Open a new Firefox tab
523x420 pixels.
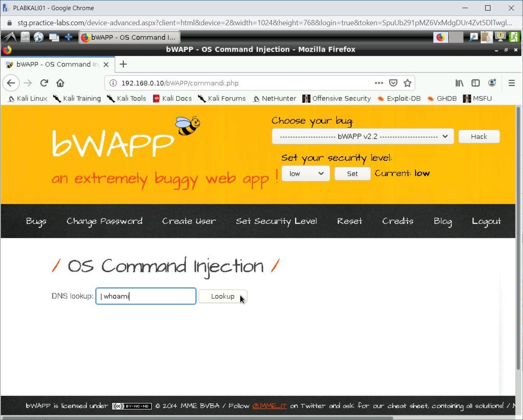123,64
